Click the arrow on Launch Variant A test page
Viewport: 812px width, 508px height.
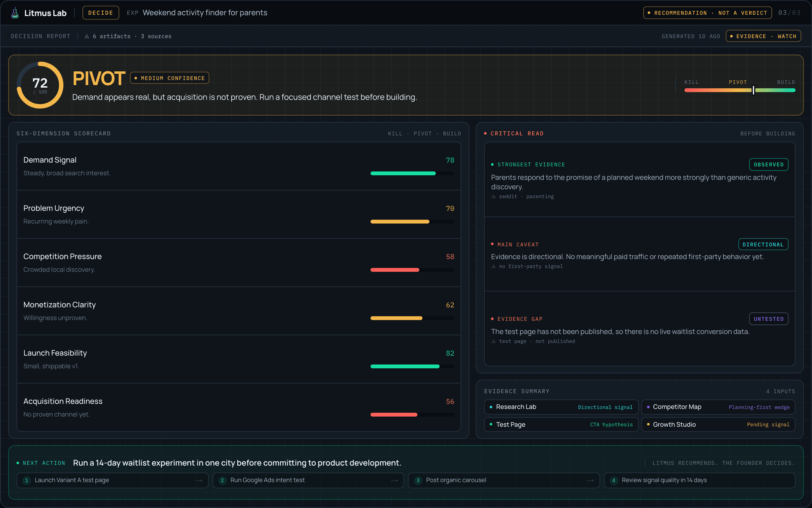pos(199,481)
